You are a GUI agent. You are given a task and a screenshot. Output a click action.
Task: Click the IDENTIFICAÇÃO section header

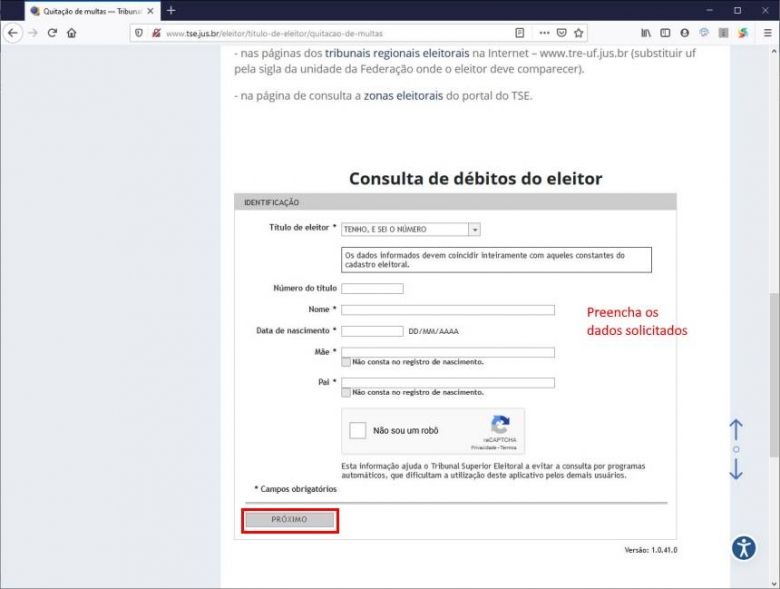[455, 202]
